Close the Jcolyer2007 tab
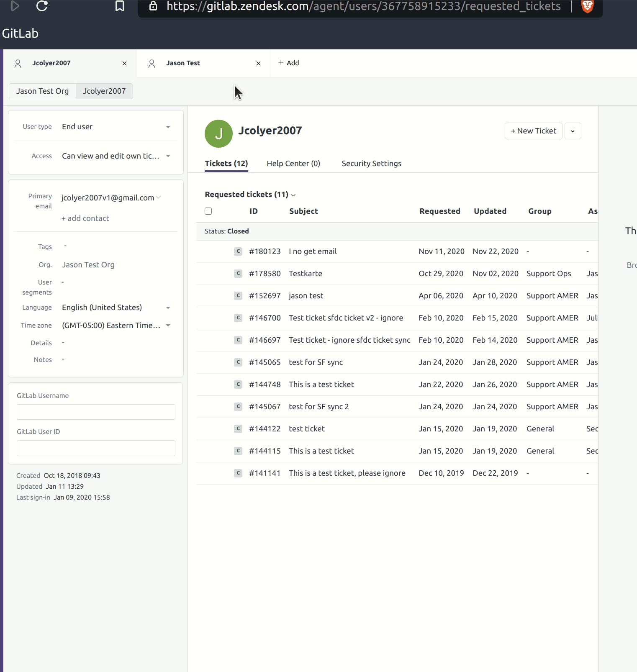The height and width of the screenshot is (672, 637). tap(124, 63)
